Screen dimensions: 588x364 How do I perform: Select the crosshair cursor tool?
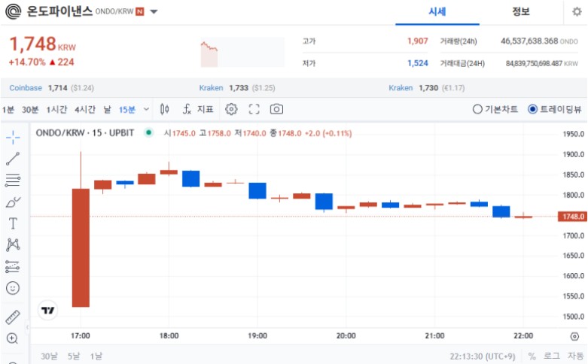tap(13, 138)
